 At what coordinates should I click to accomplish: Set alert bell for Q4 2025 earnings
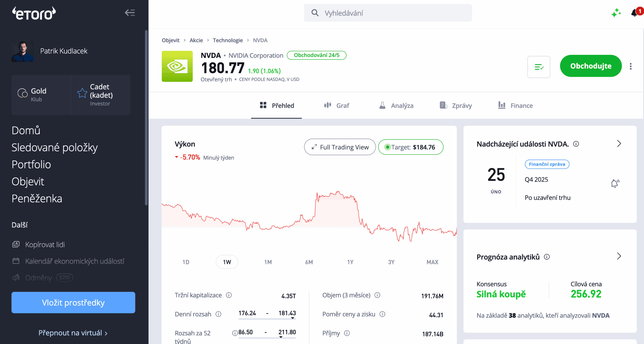click(x=615, y=183)
